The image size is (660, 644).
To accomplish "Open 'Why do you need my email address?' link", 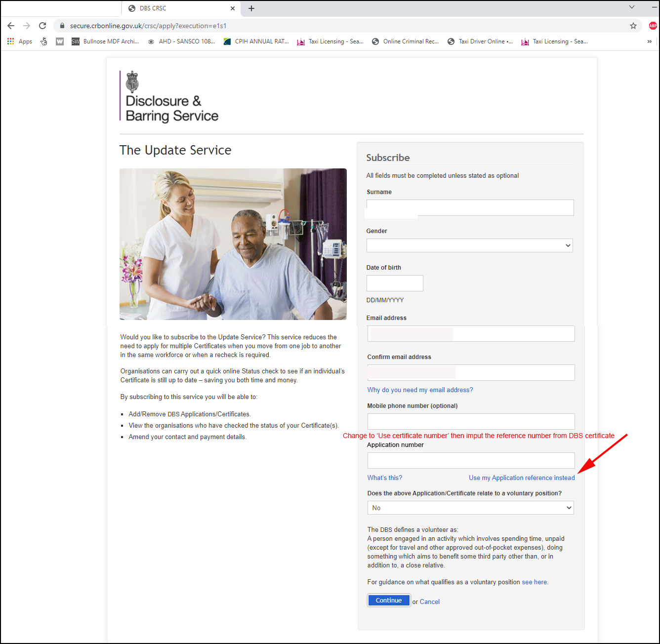I will tap(420, 390).
